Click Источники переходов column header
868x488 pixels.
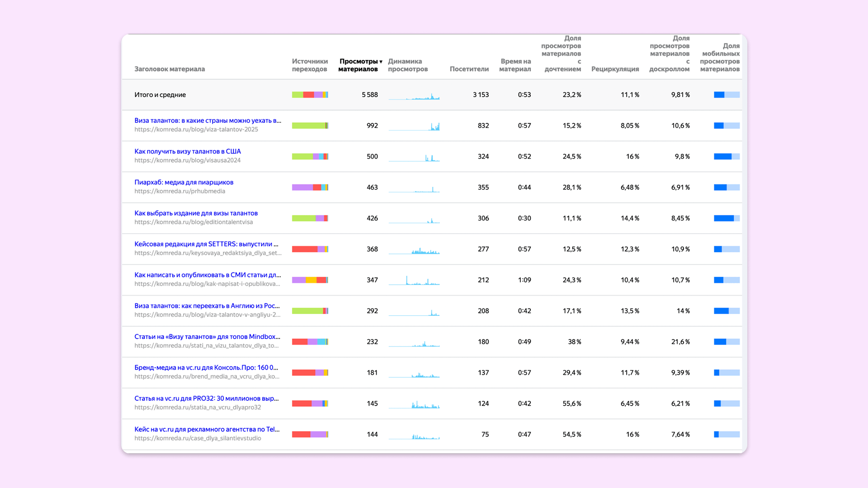click(310, 65)
